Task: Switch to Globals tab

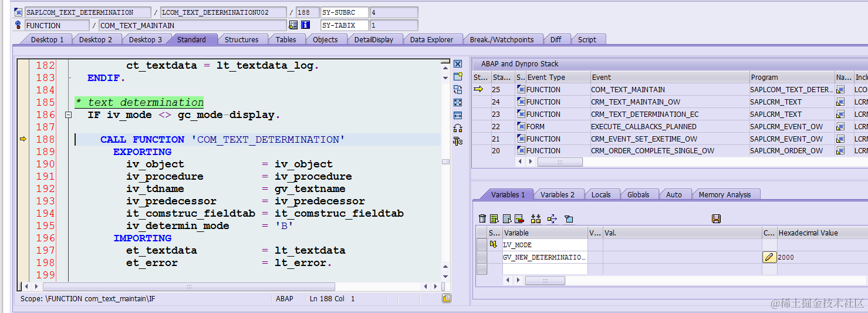Action: 638,194
